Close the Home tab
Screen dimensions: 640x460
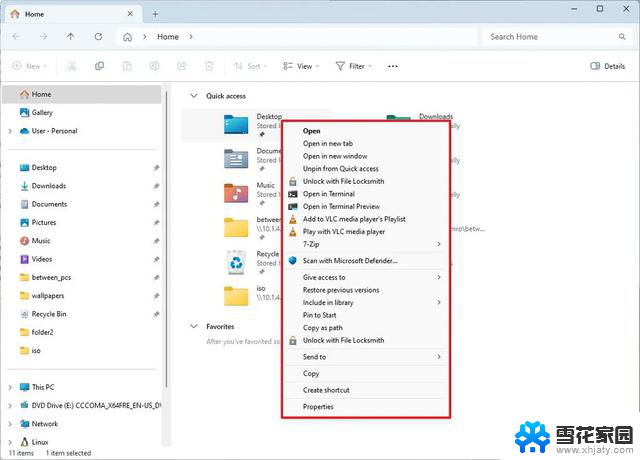(130, 13)
